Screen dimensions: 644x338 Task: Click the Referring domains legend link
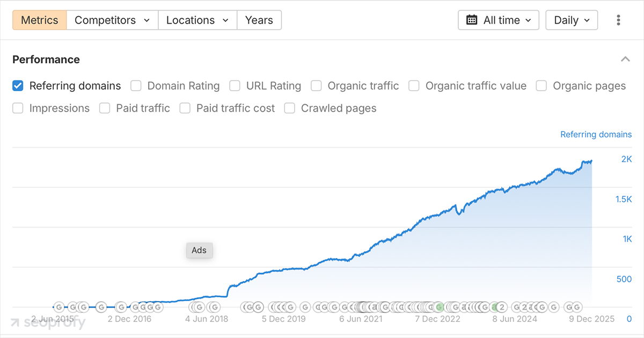coord(596,134)
